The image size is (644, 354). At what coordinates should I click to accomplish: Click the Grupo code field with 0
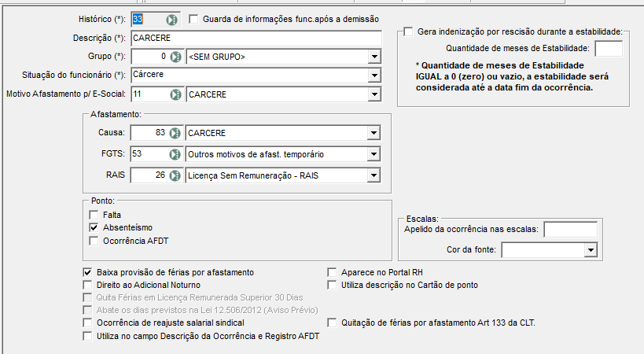coord(150,57)
